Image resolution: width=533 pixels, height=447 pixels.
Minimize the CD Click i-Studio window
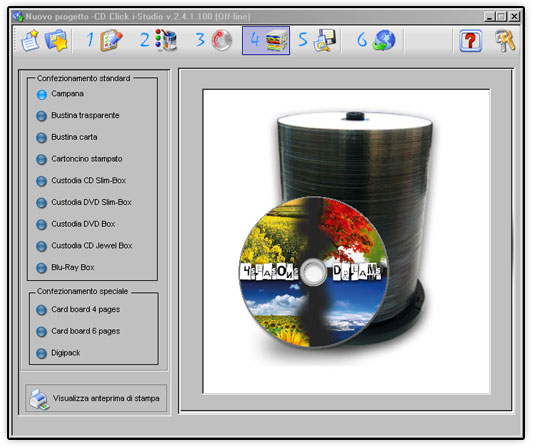point(489,16)
